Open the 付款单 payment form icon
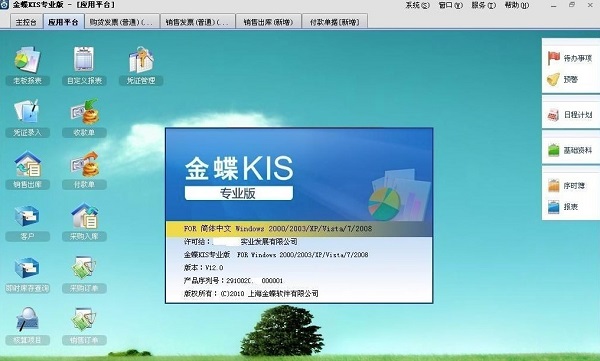 [x=84, y=170]
